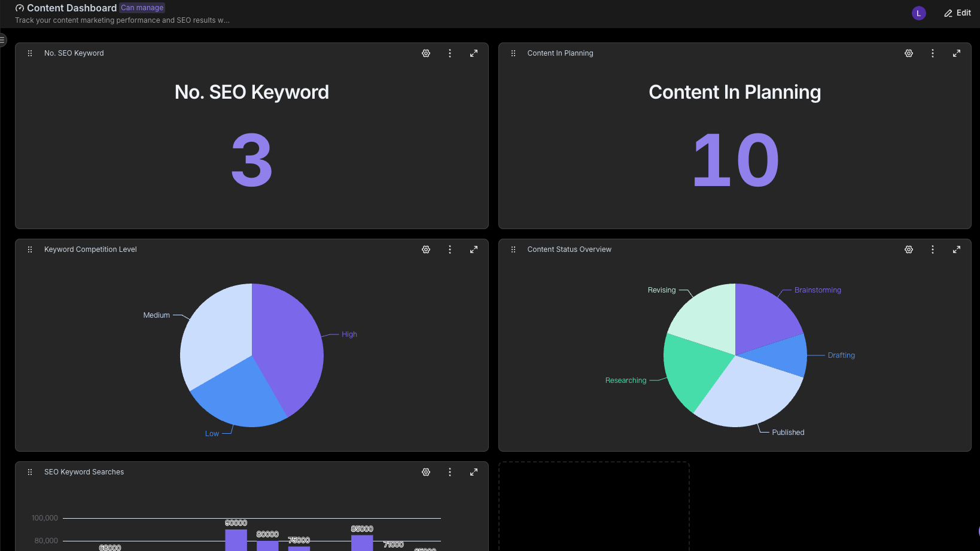980x551 pixels.
Task: Open more options for No. SEO Keyword widget
Action: 450,53
